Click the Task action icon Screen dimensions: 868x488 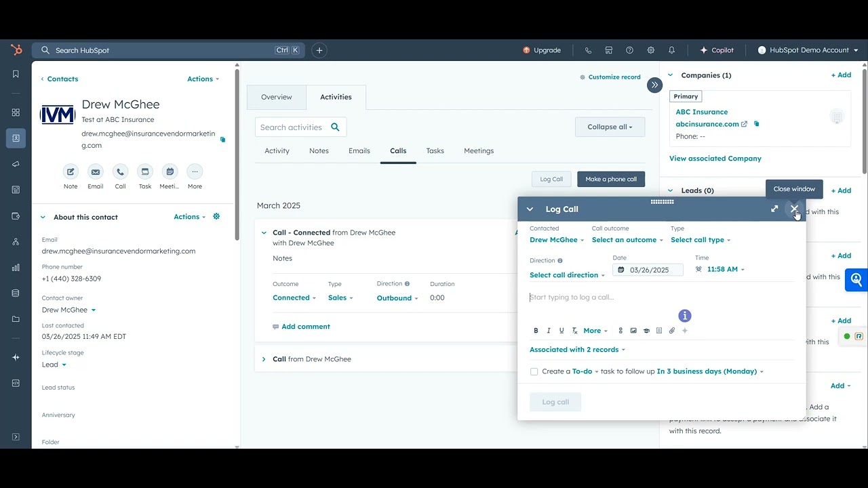(x=145, y=172)
